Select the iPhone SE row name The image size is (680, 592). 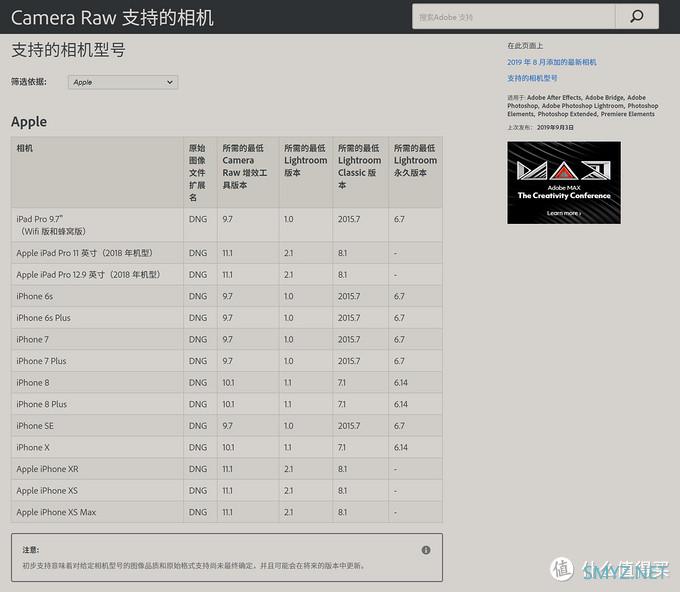(x=35, y=426)
